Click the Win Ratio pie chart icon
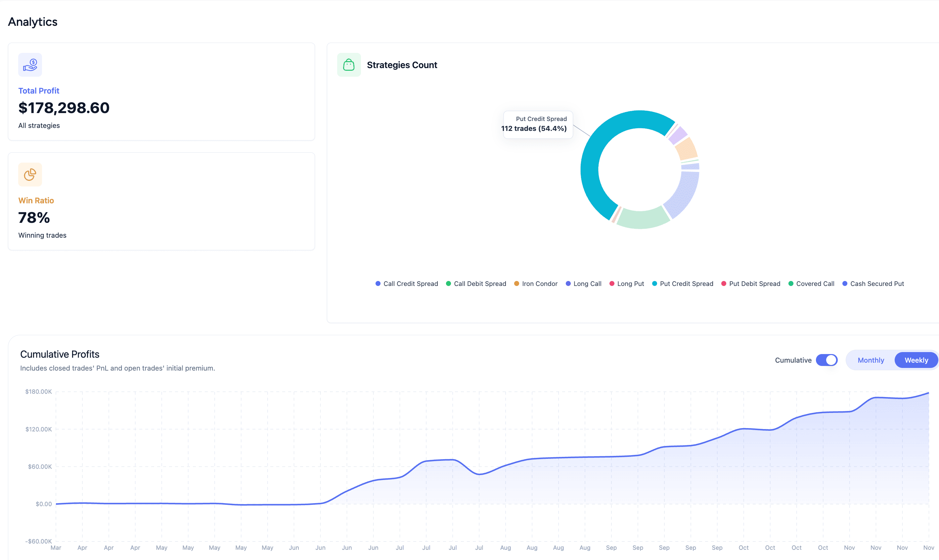This screenshot has height=560, width=939. pos(30,174)
